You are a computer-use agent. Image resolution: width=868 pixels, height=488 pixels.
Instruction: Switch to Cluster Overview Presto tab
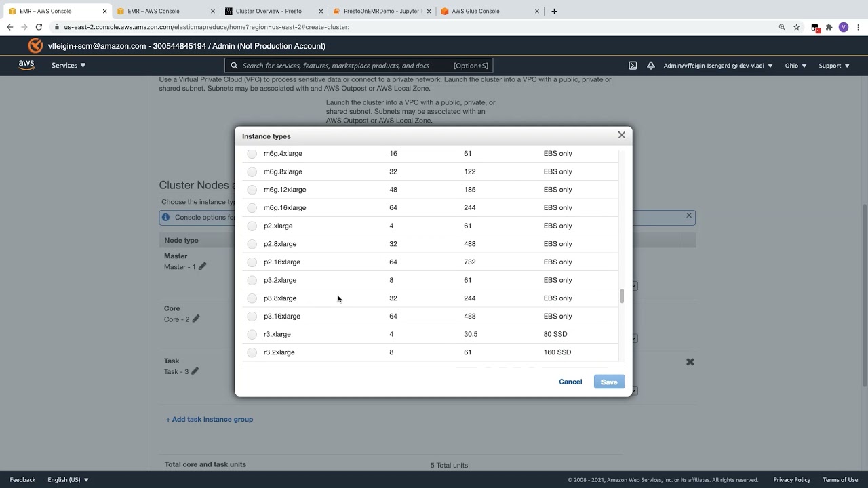[274, 11]
